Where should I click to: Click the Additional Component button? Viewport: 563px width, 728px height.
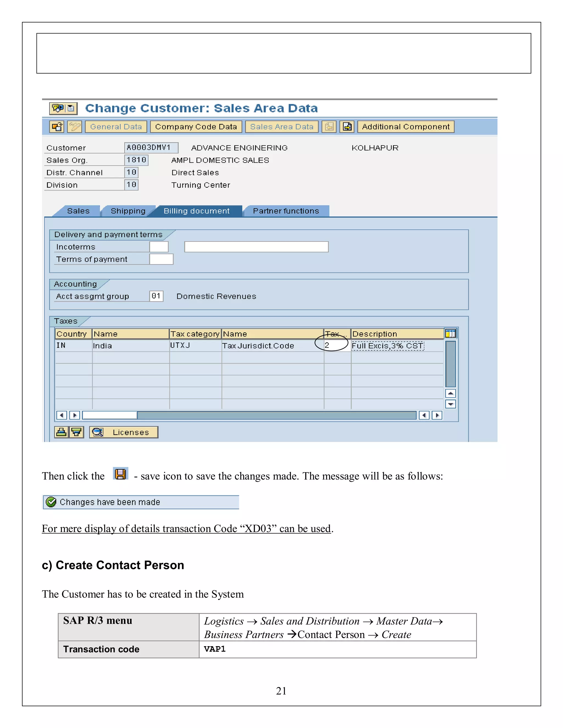click(x=405, y=127)
